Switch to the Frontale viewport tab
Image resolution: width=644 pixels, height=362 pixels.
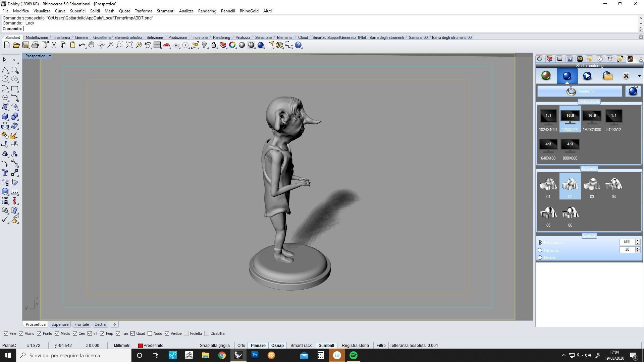82,324
